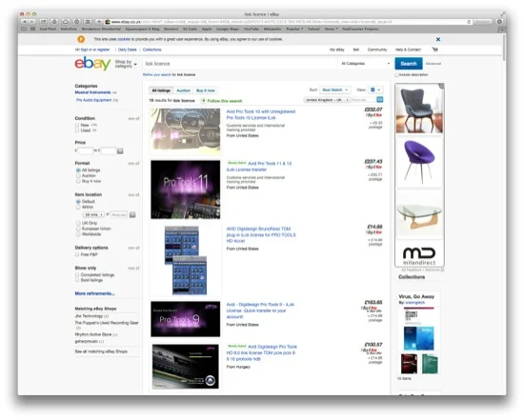Switch to the Auction tab
The image size is (524, 420).
coord(183,90)
